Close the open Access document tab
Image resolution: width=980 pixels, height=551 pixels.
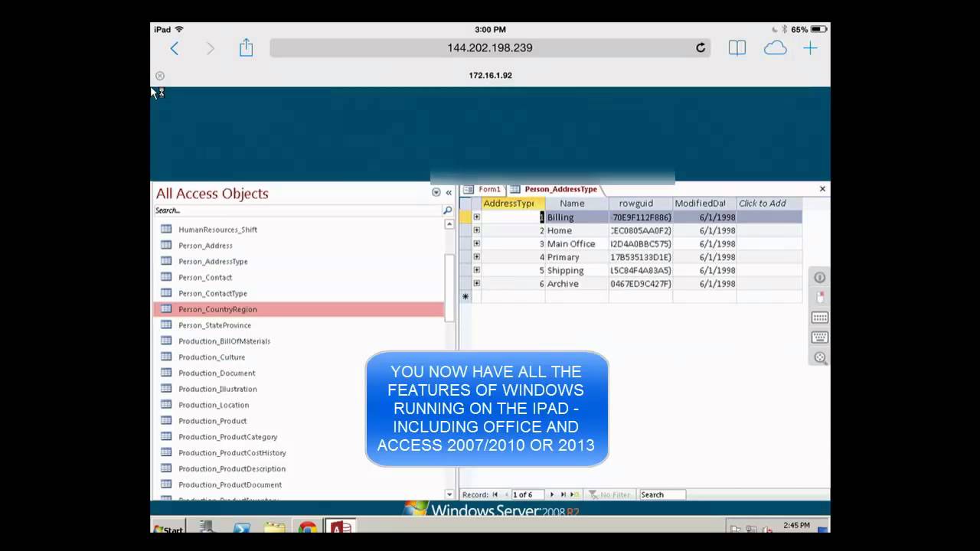822,189
